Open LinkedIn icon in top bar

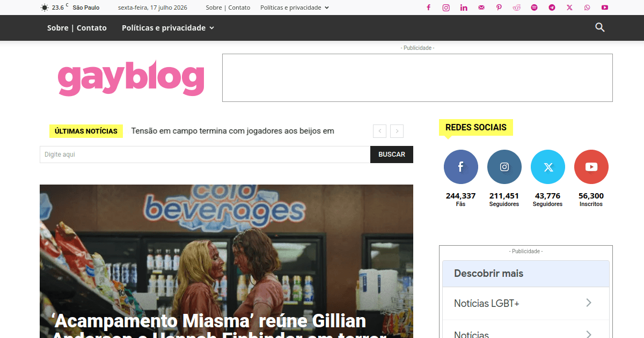(x=464, y=8)
